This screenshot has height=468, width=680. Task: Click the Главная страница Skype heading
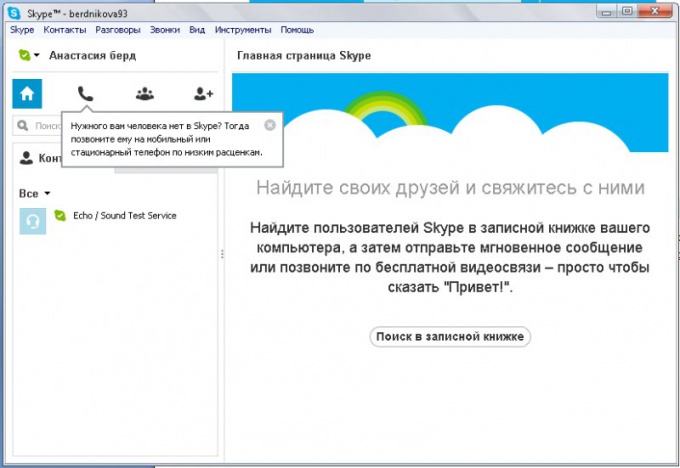click(304, 56)
